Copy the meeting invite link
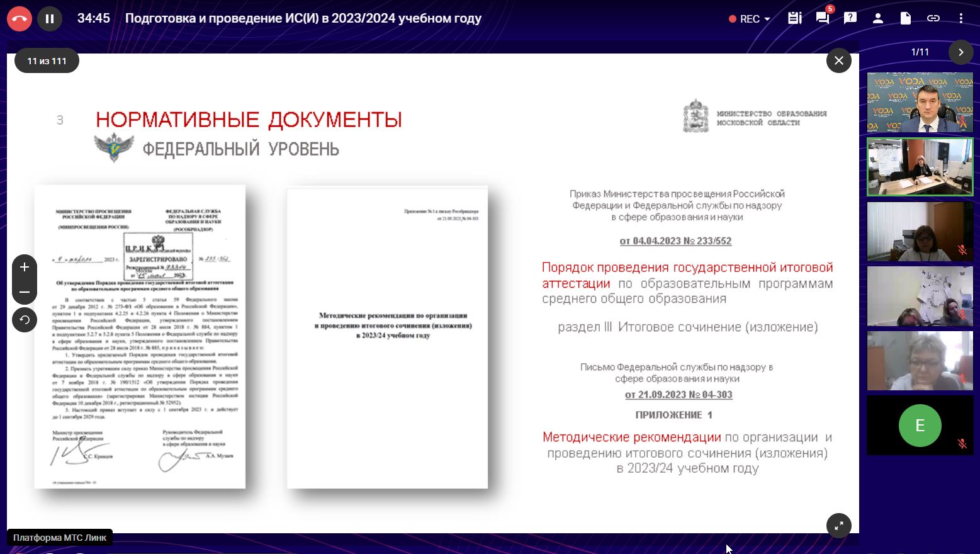The width and height of the screenshot is (980, 554). pyautogui.click(x=933, y=18)
